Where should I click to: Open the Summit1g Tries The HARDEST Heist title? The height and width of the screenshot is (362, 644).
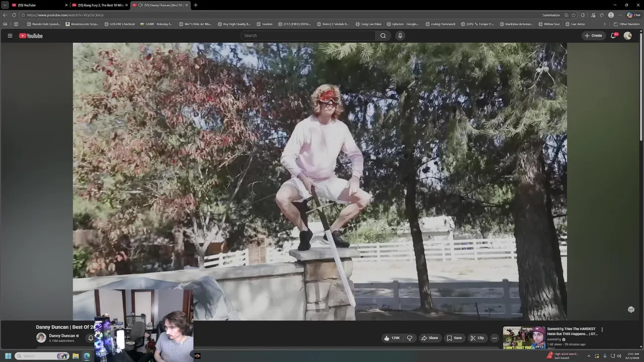click(572, 331)
